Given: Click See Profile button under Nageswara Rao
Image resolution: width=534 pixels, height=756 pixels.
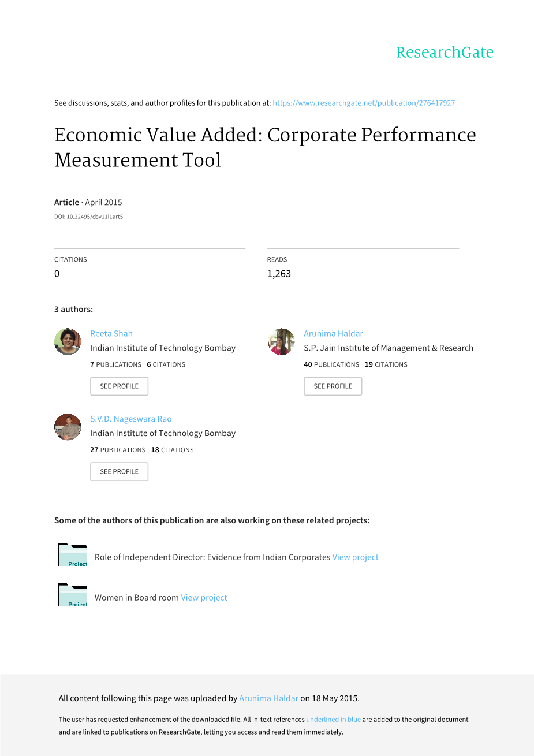Looking at the screenshot, I should pos(119,472).
